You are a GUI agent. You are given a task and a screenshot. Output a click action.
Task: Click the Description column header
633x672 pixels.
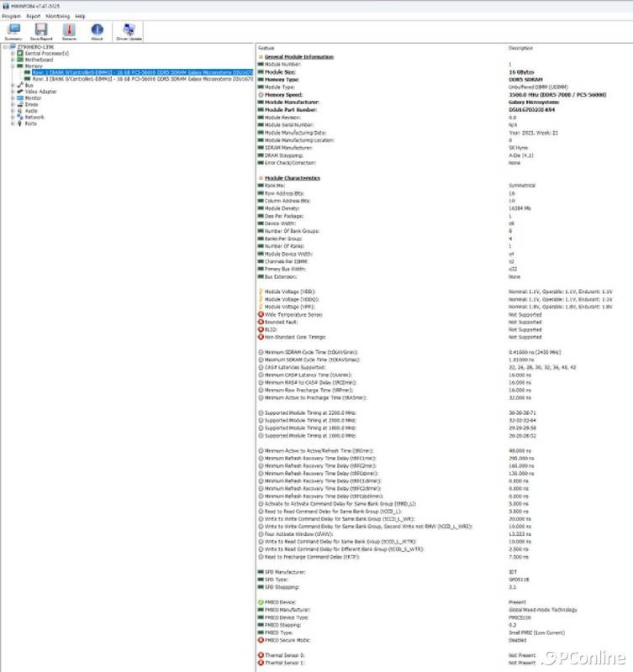520,48
